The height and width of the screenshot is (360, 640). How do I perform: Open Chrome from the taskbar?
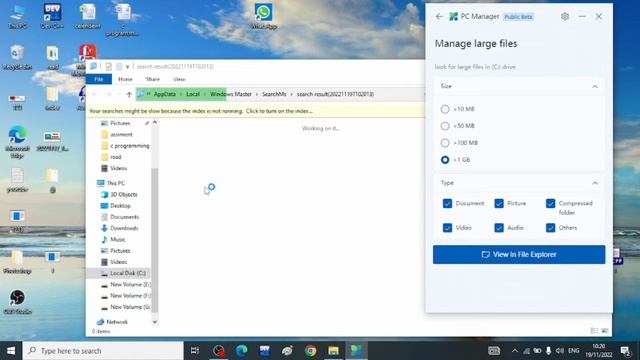point(311,351)
